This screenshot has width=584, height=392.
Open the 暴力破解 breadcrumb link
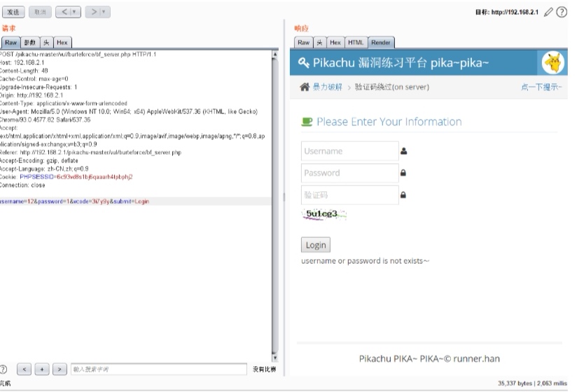tap(328, 87)
